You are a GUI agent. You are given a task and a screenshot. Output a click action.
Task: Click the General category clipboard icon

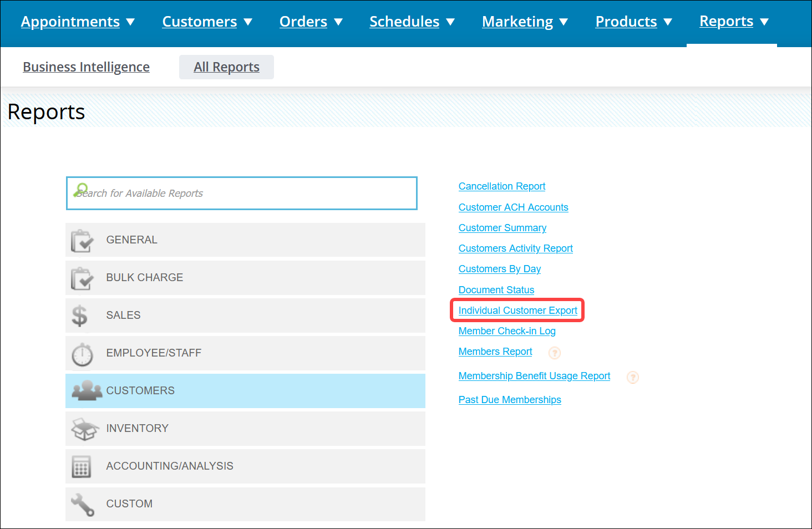pos(82,241)
